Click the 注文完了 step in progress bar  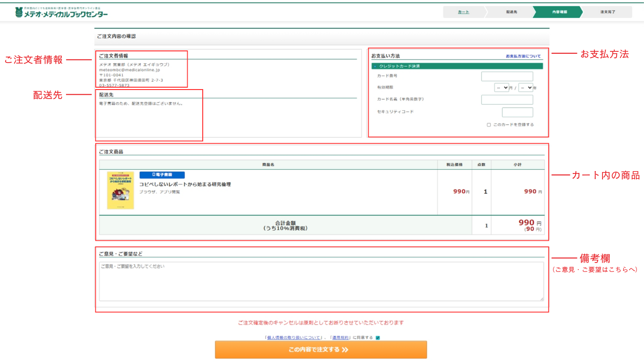tap(608, 12)
